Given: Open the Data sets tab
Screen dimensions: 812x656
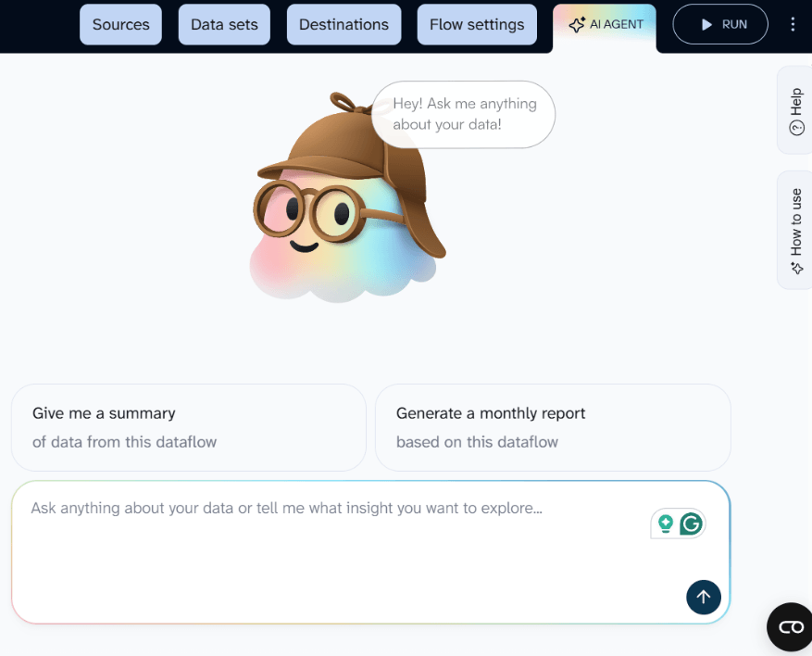Looking at the screenshot, I should coord(223,24).
